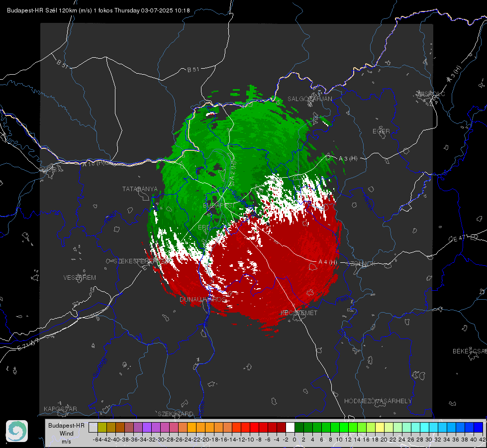Click the BEKESCSABA city label

point(470,351)
